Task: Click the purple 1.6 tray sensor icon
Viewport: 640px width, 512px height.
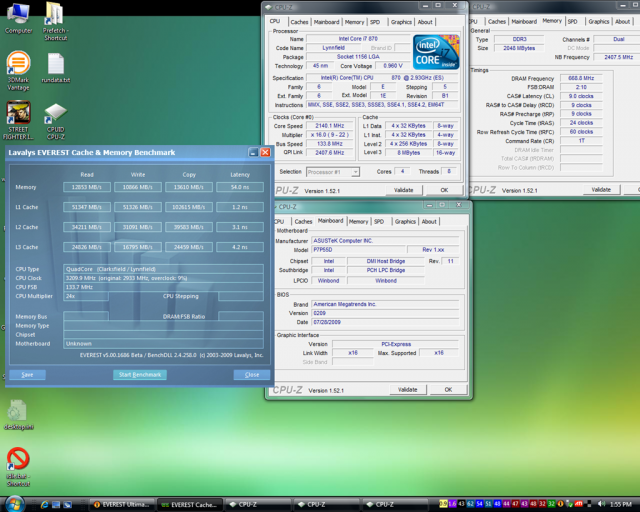Action: [x=452, y=504]
